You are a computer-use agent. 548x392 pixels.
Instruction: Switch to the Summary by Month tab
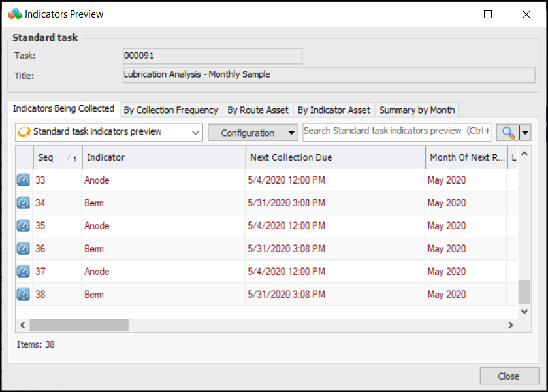tap(417, 110)
